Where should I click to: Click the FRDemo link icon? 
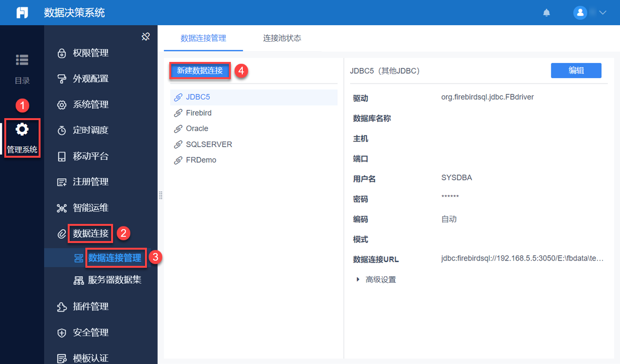point(178,160)
